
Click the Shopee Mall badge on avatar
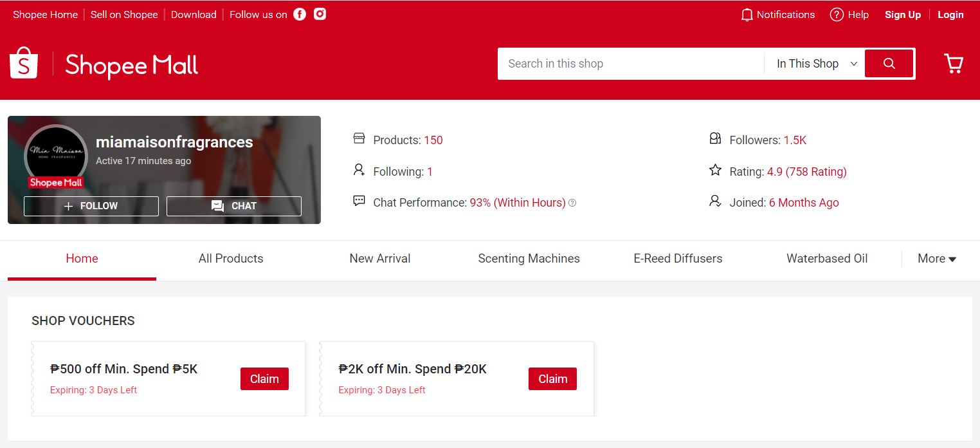56,183
